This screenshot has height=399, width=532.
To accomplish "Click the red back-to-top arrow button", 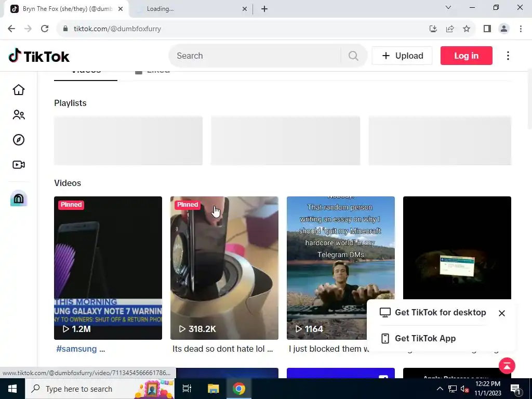I will (x=507, y=366).
